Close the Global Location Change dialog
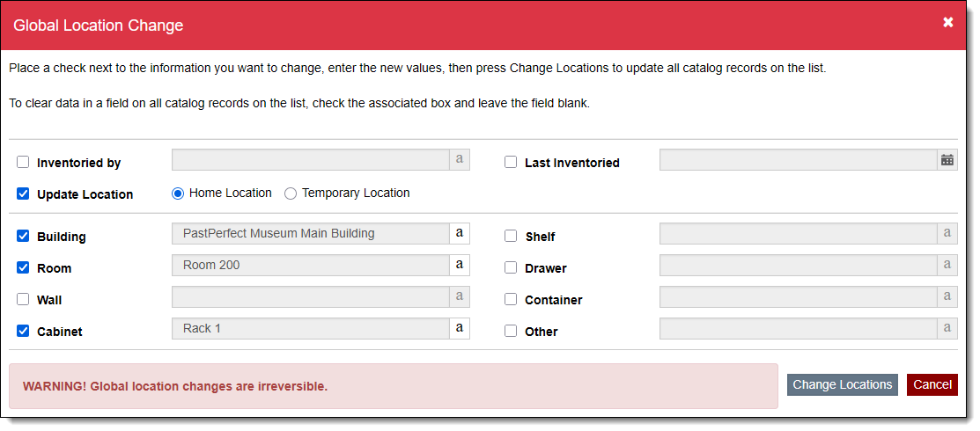The height and width of the screenshot is (431, 980). point(948,22)
